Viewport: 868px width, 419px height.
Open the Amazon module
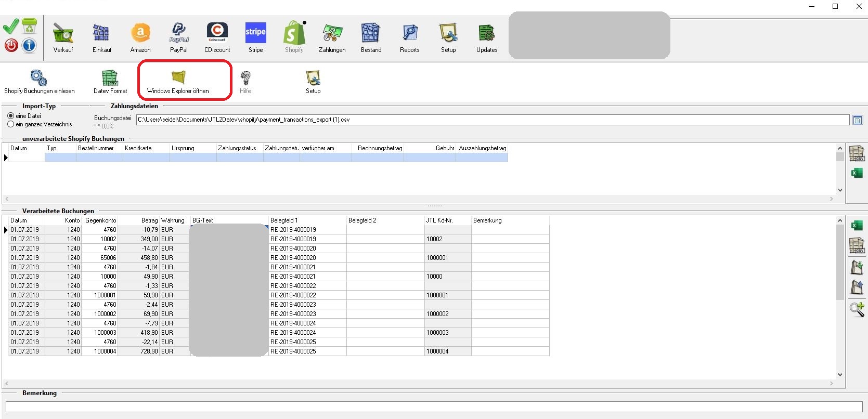tap(140, 37)
